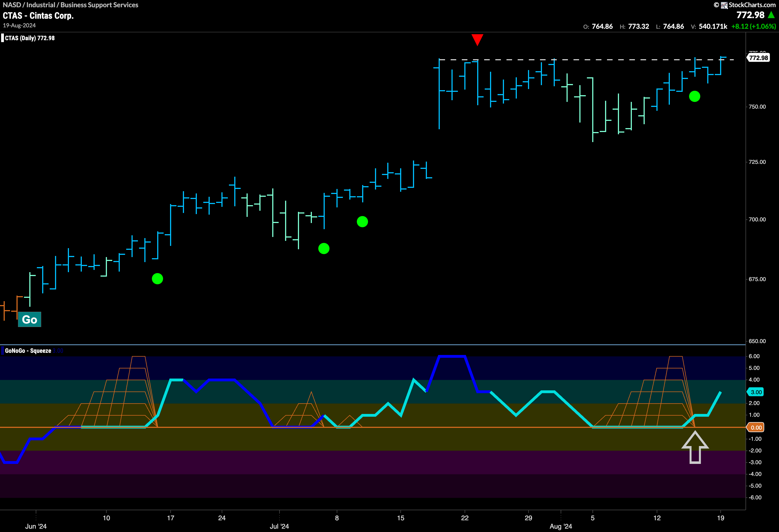This screenshot has width=779, height=532.
Task: Click the 675.00 price axis label
Action: click(757, 279)
